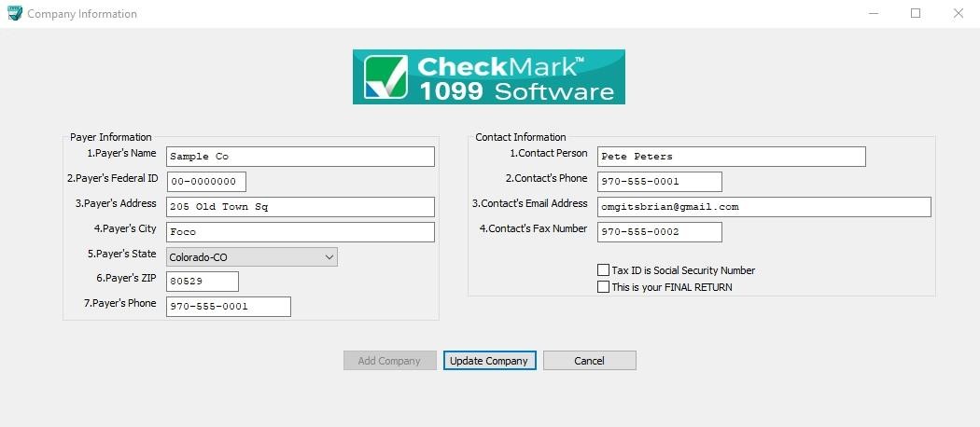Focus the Payer's Name field
This screenshot has width=980, height=427.
click(x=300, y=157)
